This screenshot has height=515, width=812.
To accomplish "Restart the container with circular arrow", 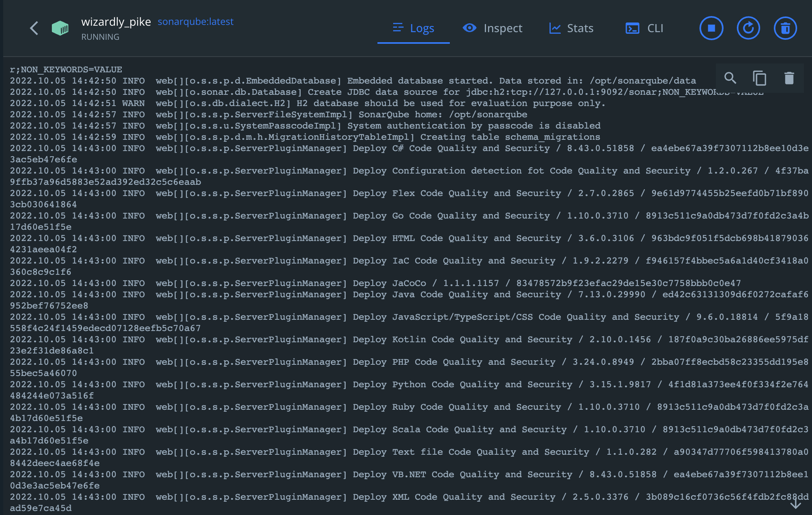I will 748,28.
